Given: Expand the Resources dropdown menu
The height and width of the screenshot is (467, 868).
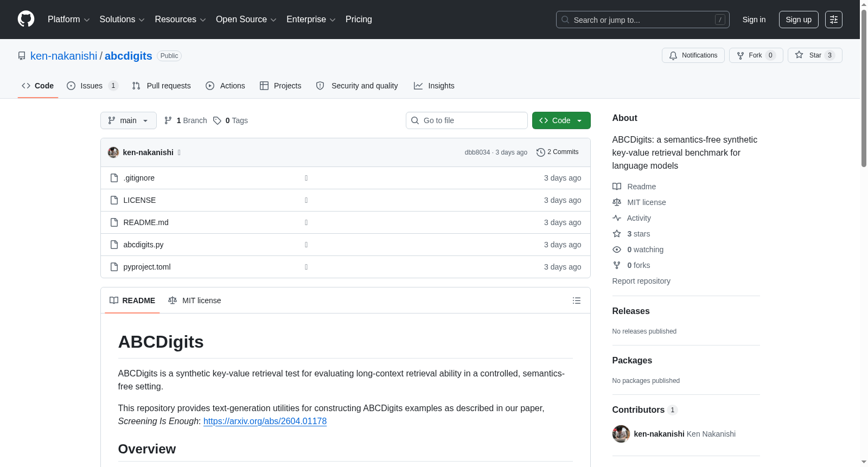Looking at the screenshot, I should tap(181, 20).
